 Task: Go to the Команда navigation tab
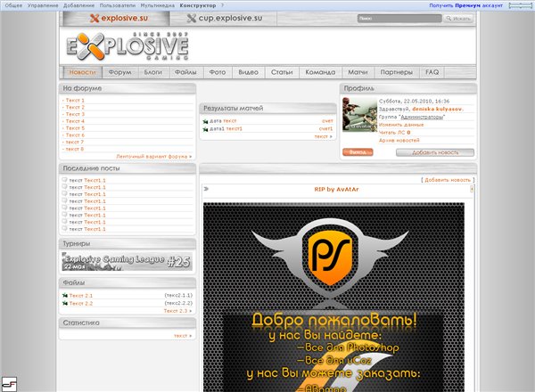click(x=320, y=72)
